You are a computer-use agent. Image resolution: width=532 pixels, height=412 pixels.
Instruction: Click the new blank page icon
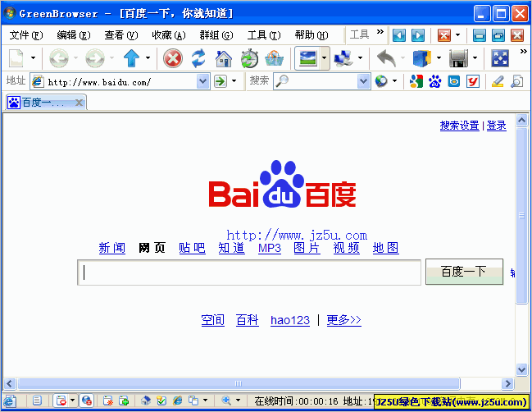point(16,58)
